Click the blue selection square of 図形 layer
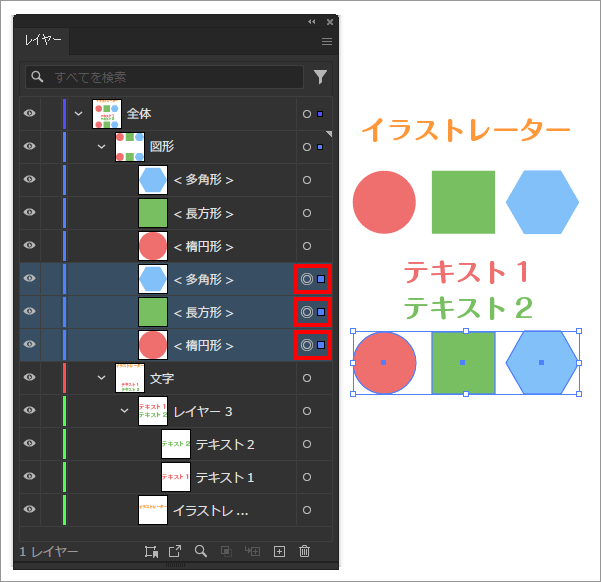 320,147
